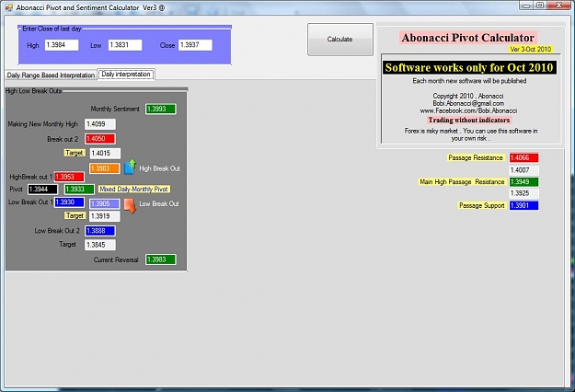The image size is (575, 392).
Task: Click the red Passage Resistance value 1.4066
Action: [524, 158]
